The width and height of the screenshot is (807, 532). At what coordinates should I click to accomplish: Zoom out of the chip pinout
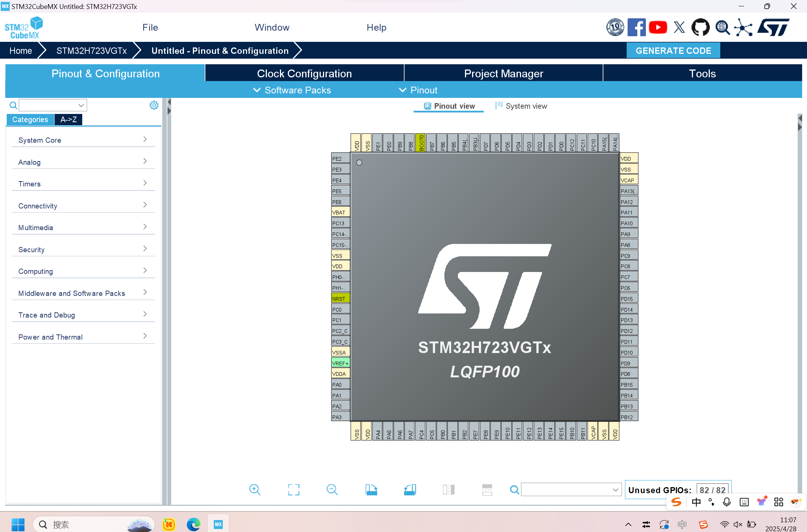pyautogui.click(x=332, y=489)
